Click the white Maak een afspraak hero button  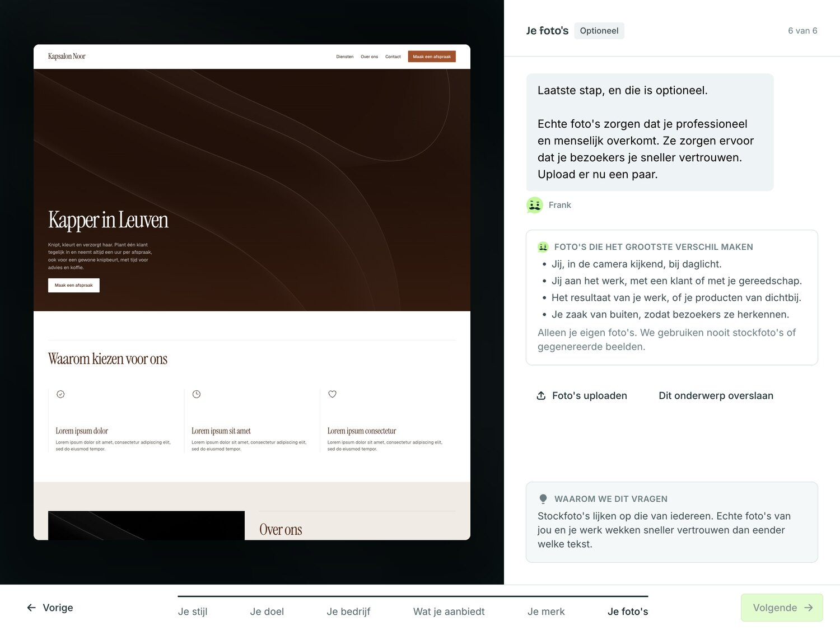(x=74, y=285)
